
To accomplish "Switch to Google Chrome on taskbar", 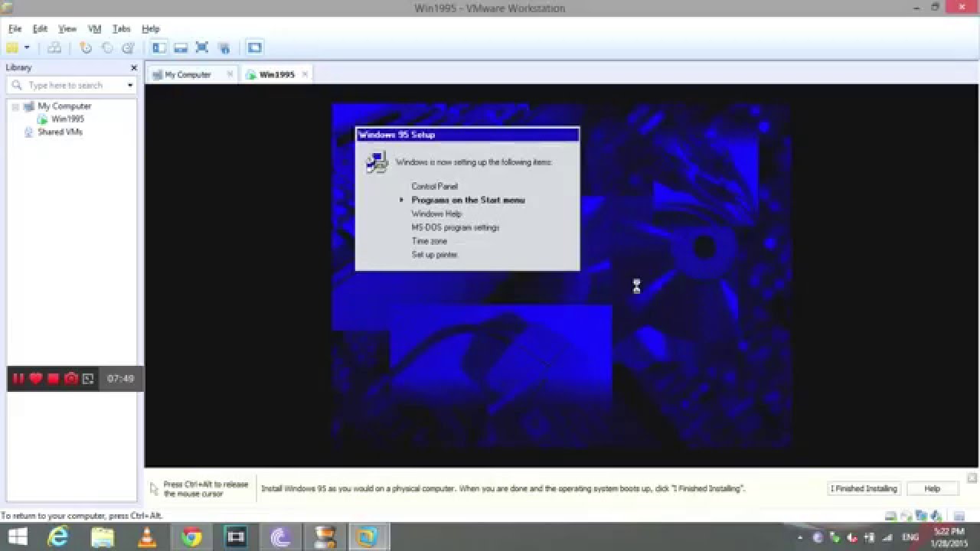I will click(191, 537).
